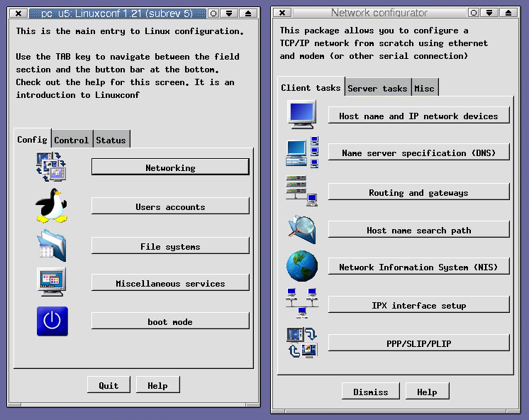Viewport: 529px width, 420px height.
Task: Open Help in the Linuxconf window
Action: click(x=157, y=385)
